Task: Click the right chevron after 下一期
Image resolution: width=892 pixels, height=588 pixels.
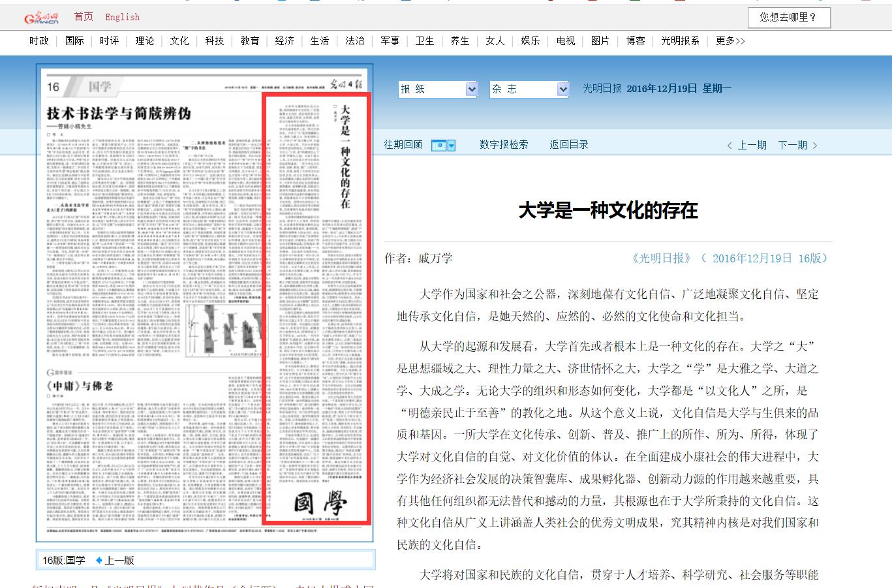Action: 815,146
